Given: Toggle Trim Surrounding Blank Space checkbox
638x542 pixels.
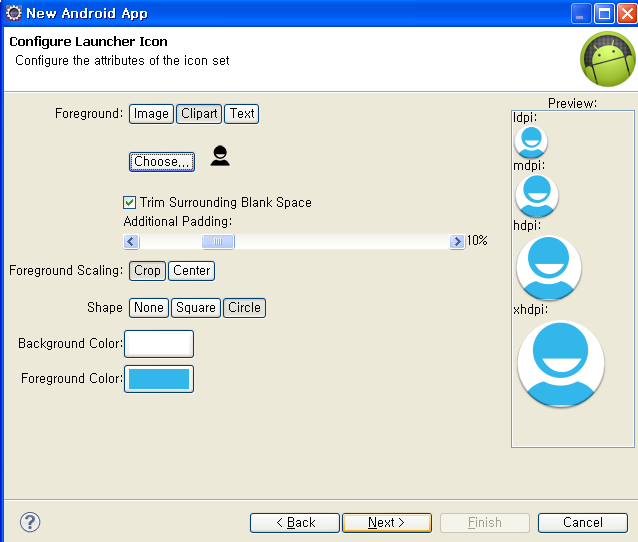Looking at the screenshot, I should (x=129, y=202).
